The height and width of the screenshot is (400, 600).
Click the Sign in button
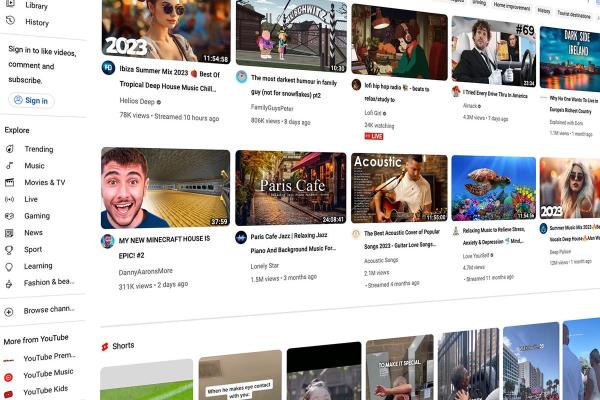tap(31, 100)
